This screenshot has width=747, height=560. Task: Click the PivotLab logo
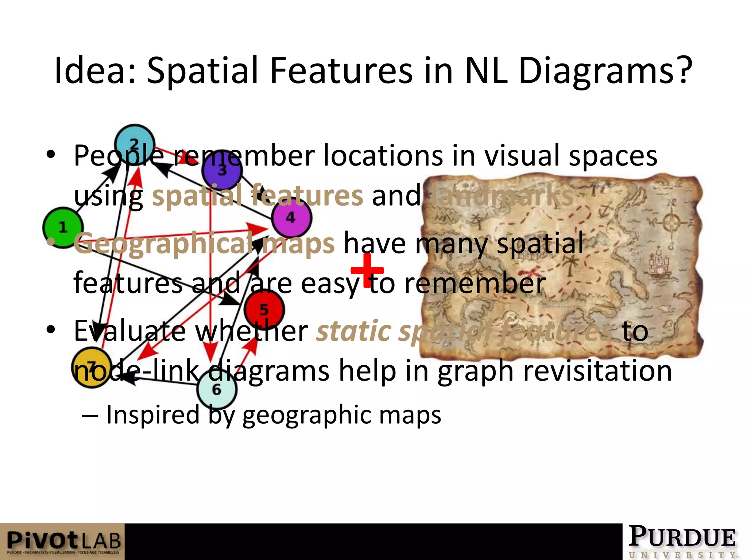coord(62,541)
